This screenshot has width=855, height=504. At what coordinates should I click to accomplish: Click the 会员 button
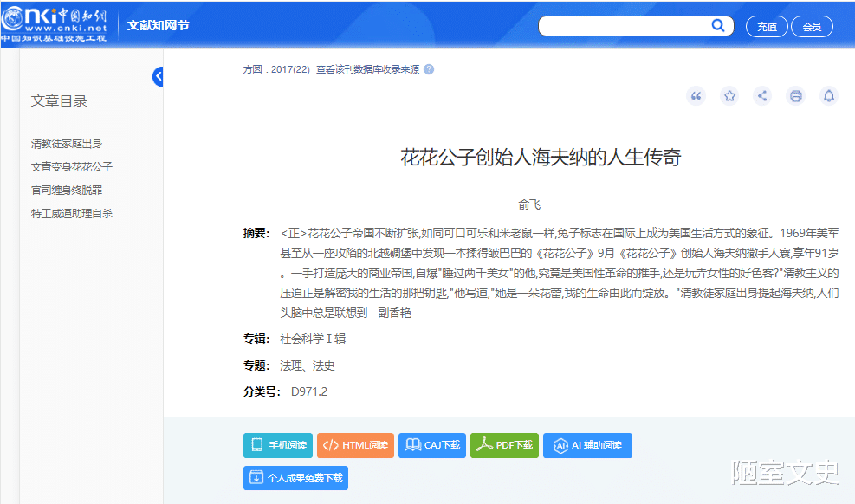tap(812, 27)
